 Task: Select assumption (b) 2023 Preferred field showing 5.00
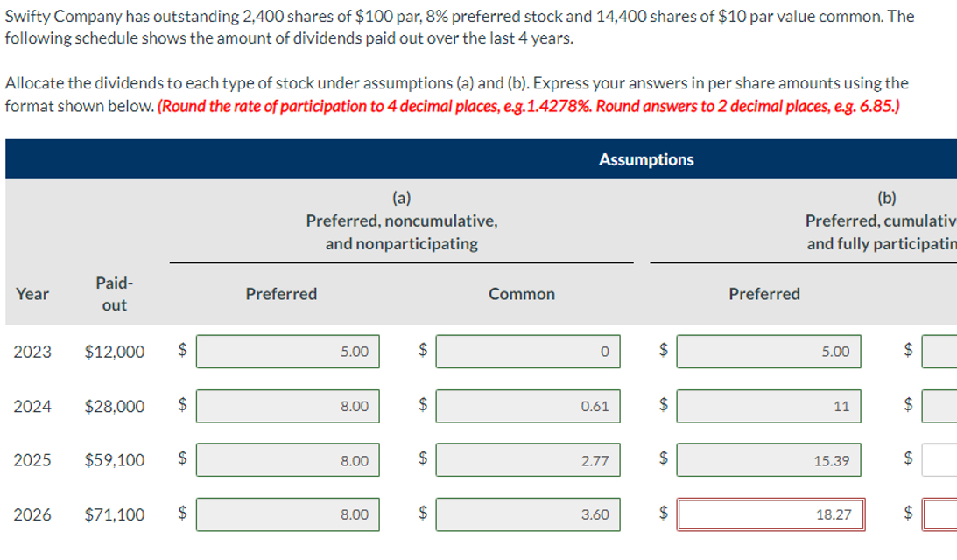769,351
